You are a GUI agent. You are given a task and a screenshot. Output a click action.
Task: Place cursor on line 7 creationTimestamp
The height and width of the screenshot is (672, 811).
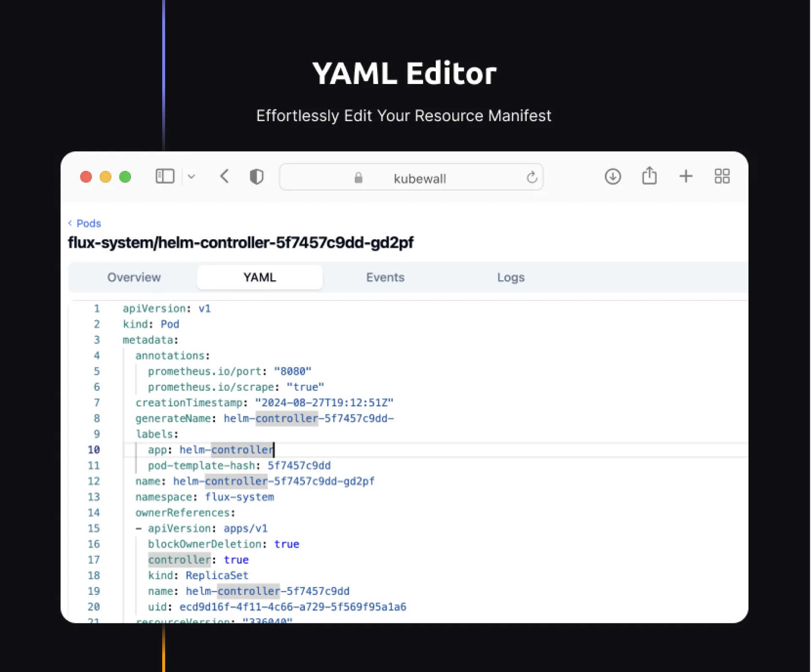click(189, 403)
